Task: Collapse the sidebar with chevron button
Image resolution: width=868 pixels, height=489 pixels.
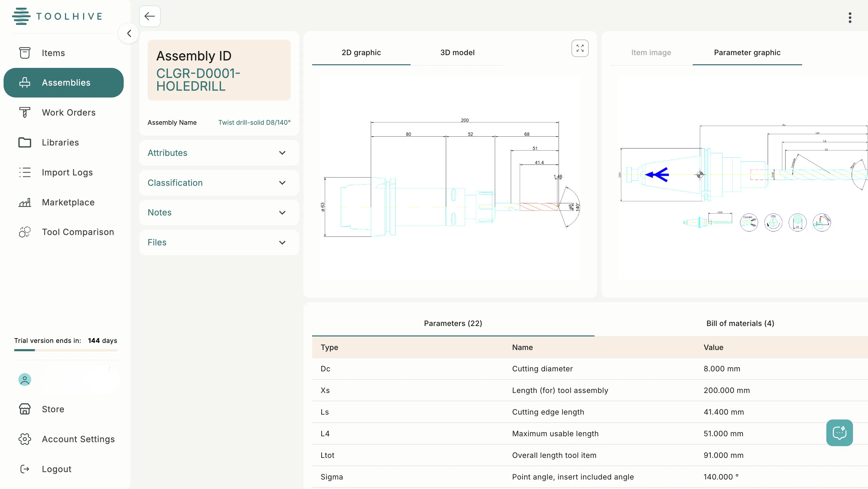Action: (129, 33)
